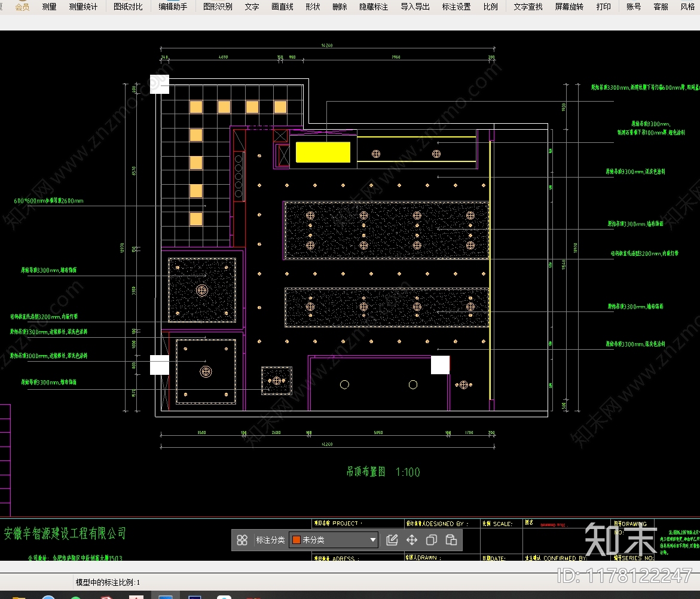Click the 吊顶布置图 1:100 drawing title
700x599 pixels.
[383, 472]
